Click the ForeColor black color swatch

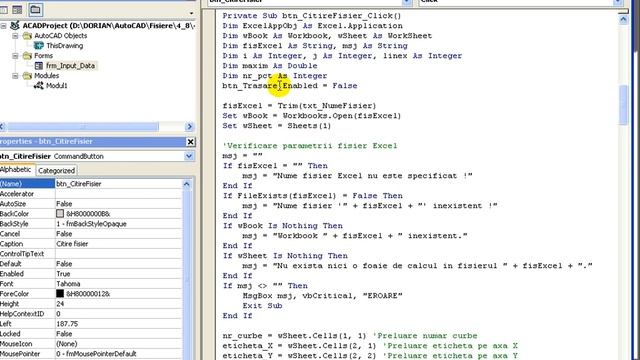tap(60, 293)
